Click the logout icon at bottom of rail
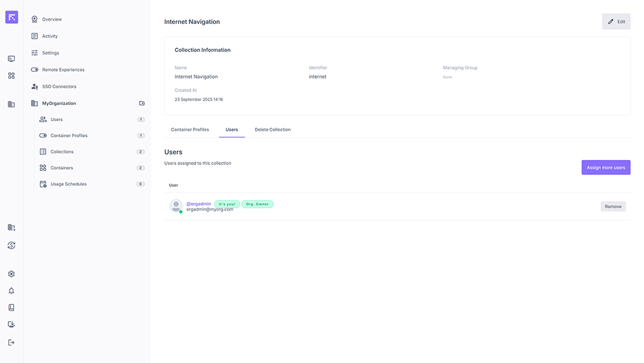644x363 pixels. 11,342
